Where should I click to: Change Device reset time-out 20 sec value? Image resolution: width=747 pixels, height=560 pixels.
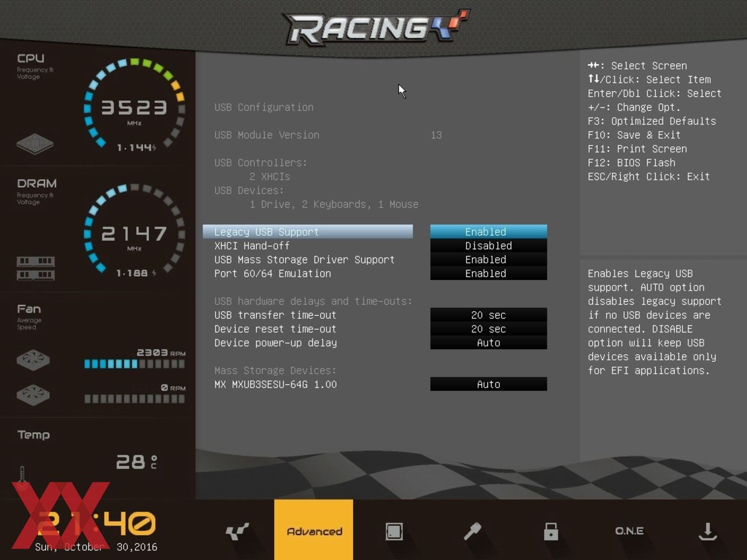point(488,329)
